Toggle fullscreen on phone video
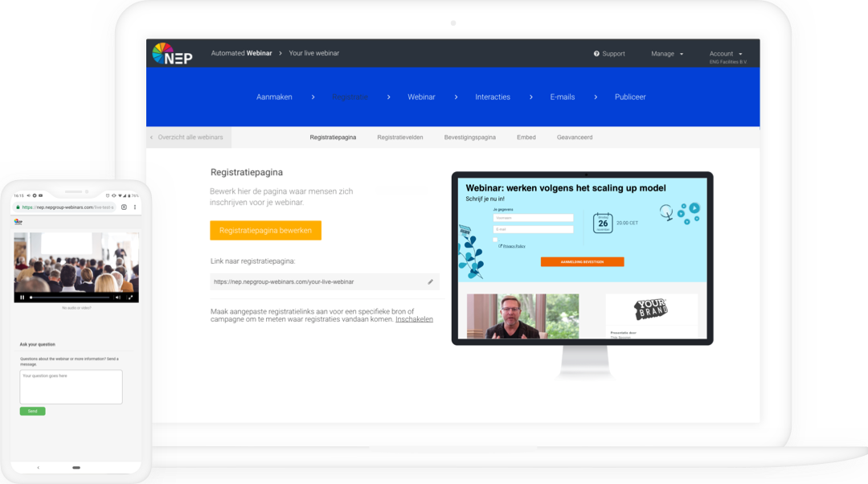This screenshot has width=868, height=484. pyautogui.click(x=131, y=297)
